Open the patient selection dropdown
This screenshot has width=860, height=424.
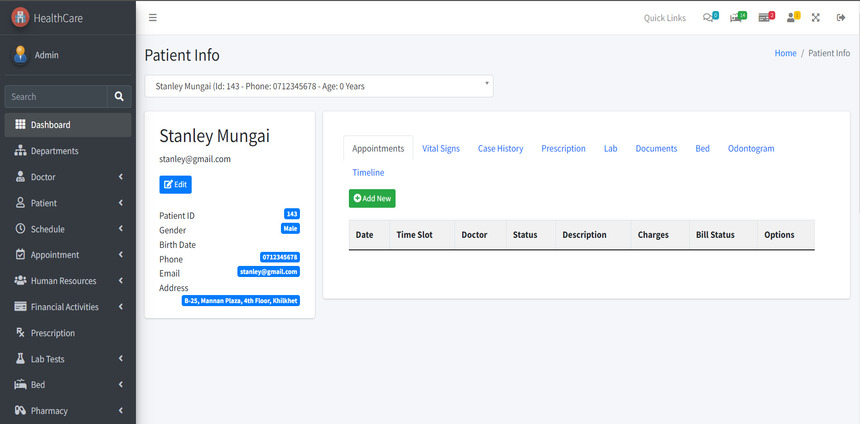(x=319, y=86)
